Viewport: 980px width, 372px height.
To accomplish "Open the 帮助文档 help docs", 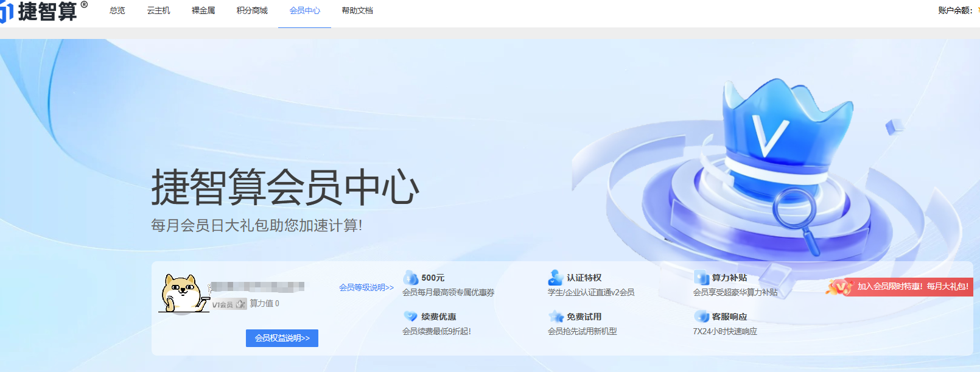I will point(357,11).
